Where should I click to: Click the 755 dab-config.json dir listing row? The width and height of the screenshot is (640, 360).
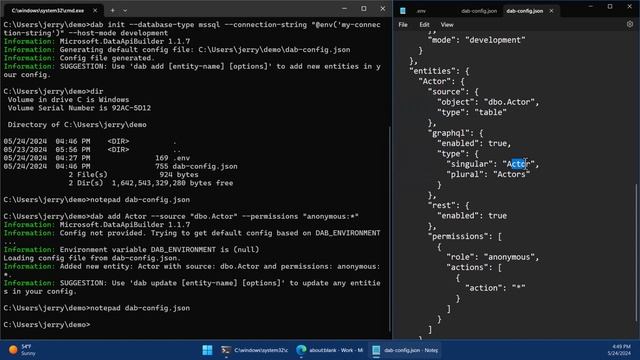point(121,167)
